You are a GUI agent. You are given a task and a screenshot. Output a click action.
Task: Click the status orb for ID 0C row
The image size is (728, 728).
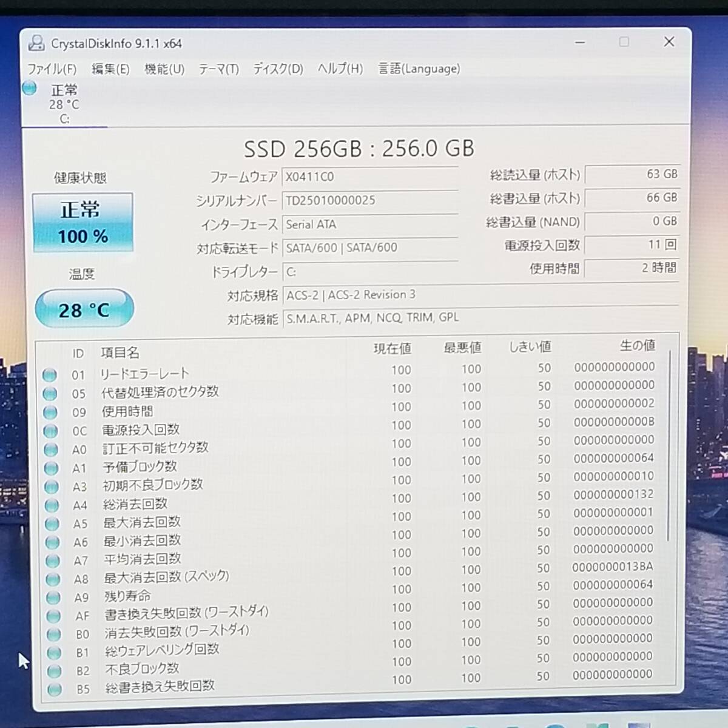(51, 431)
